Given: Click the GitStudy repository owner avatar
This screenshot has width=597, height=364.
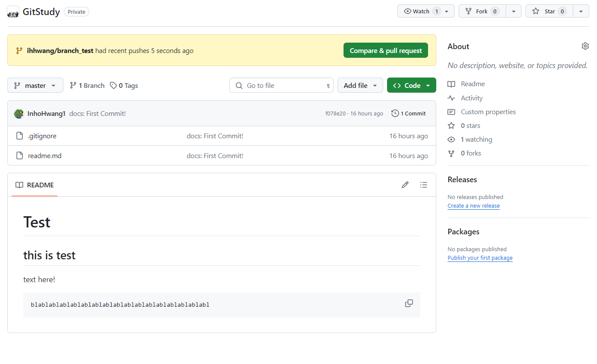Looking at the screenshot, I should (x=13, y=12).
